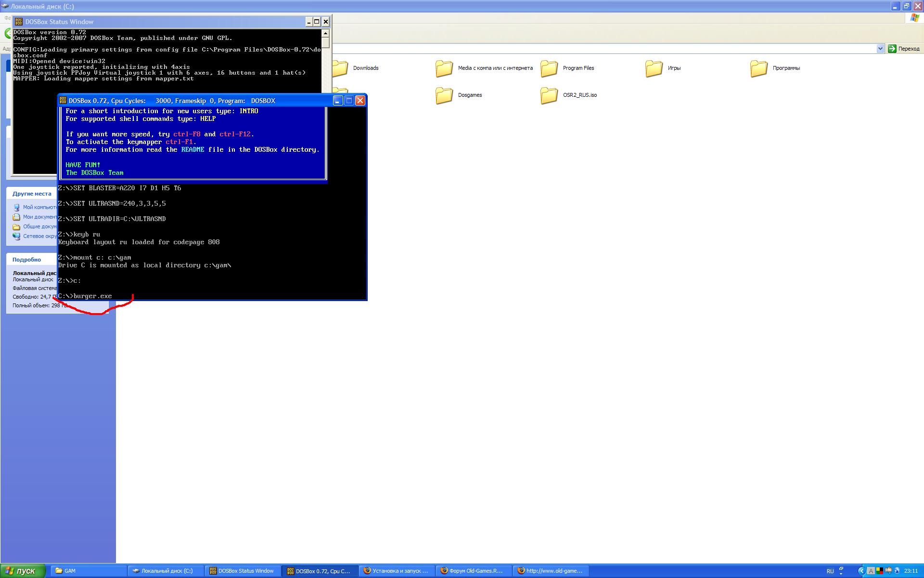Click the network globe tray icon
Screen dimensions: 924x578
tap(897, 571)
